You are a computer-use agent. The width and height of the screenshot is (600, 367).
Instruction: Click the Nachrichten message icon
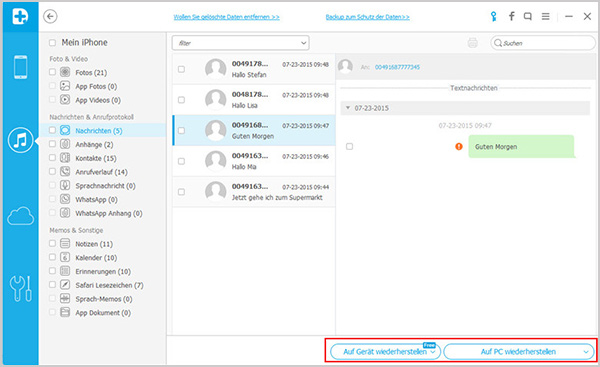tap(65, 130)
